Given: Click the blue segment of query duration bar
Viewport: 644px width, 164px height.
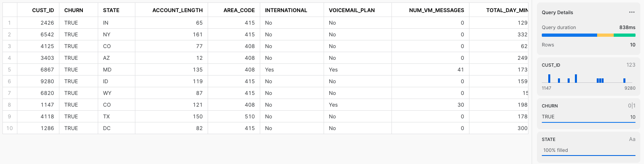Looking at the screenshot, I should [569, 35].
